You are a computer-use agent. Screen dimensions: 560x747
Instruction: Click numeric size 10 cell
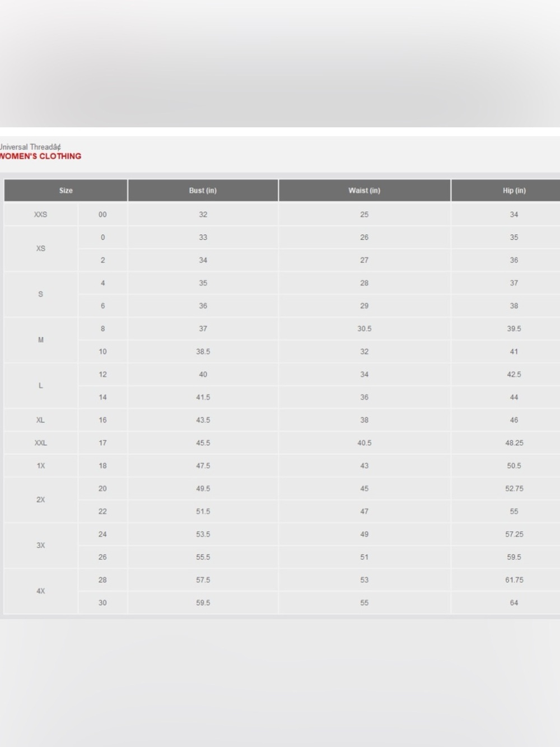[102, 352]
